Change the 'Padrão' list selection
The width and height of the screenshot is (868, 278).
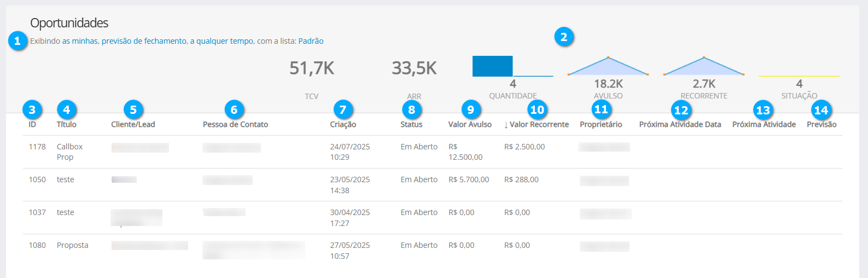pos(311,41)
